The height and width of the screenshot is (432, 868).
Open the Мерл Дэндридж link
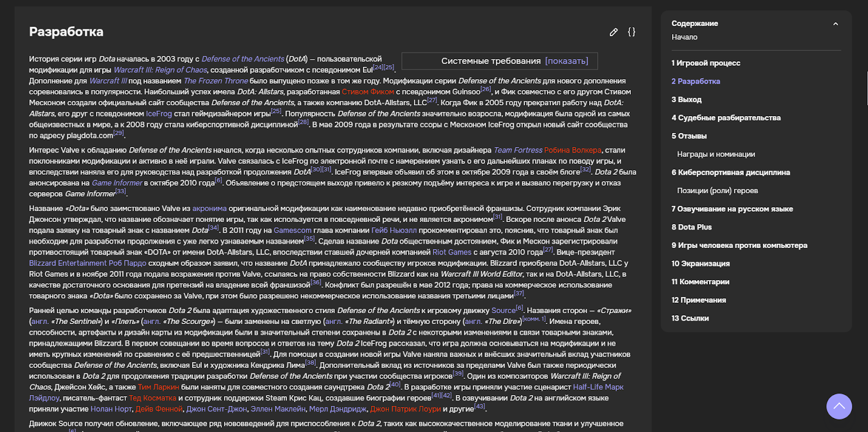(338, 409)
